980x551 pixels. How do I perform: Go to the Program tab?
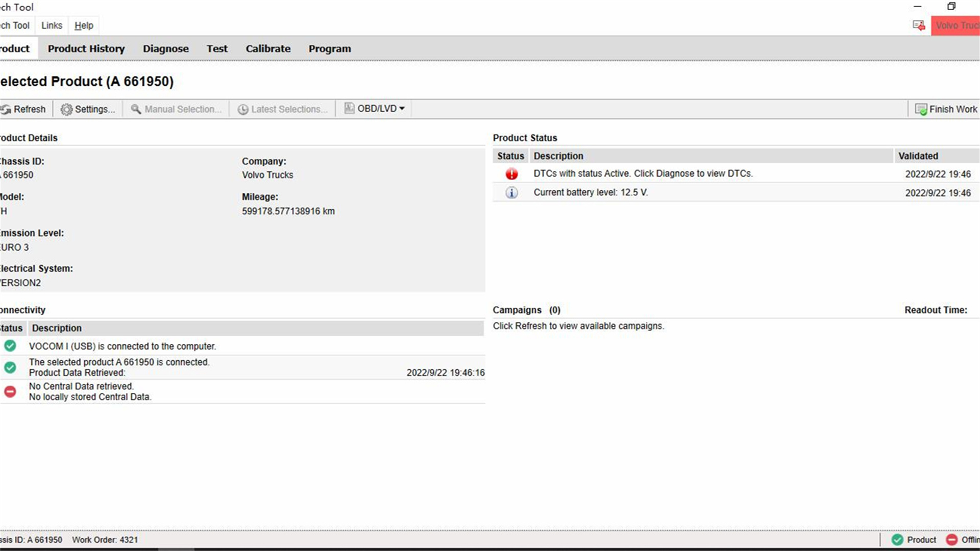330,48
